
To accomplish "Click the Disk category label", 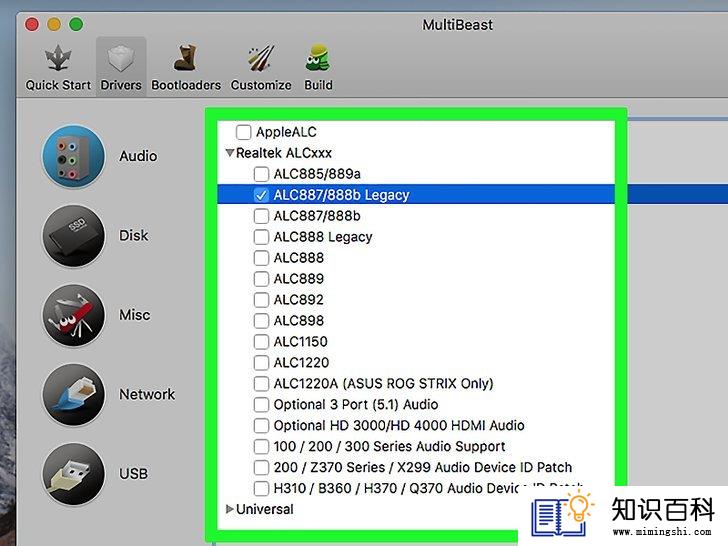I will click(x=134, y=235).
